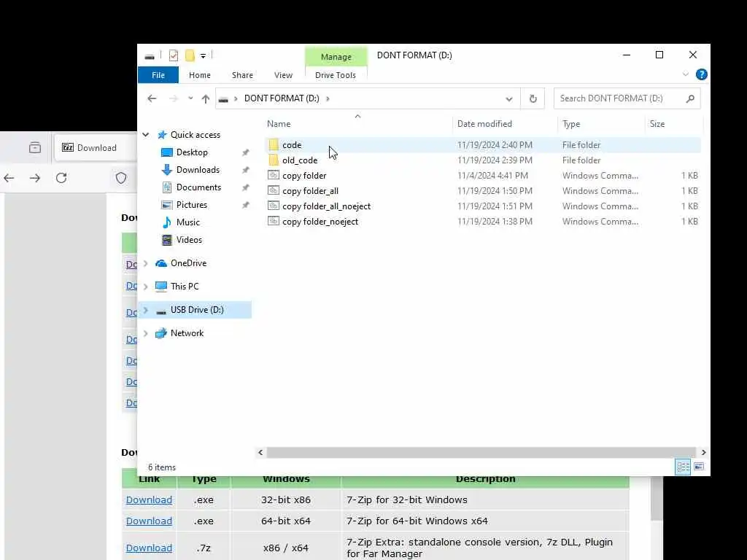Open the address bar history dropdown
The height and width of the screenshot is (560, 747).
pyautogui.click(x=508, y=99)
